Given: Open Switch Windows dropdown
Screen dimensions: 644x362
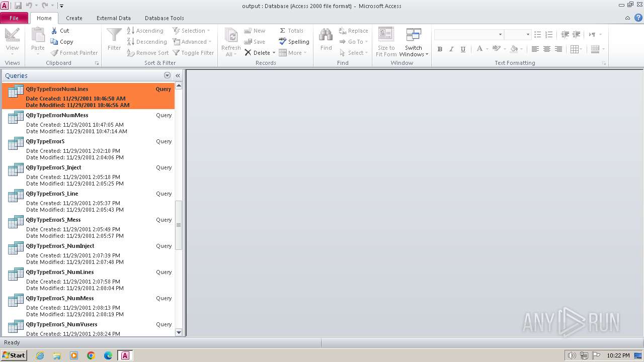Looking at the screenshot, I should click(x=414, y=42).
